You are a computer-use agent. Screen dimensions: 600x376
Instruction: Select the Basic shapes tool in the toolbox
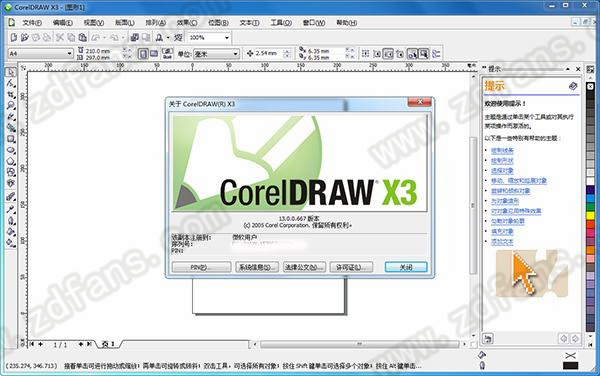point(11,172)
